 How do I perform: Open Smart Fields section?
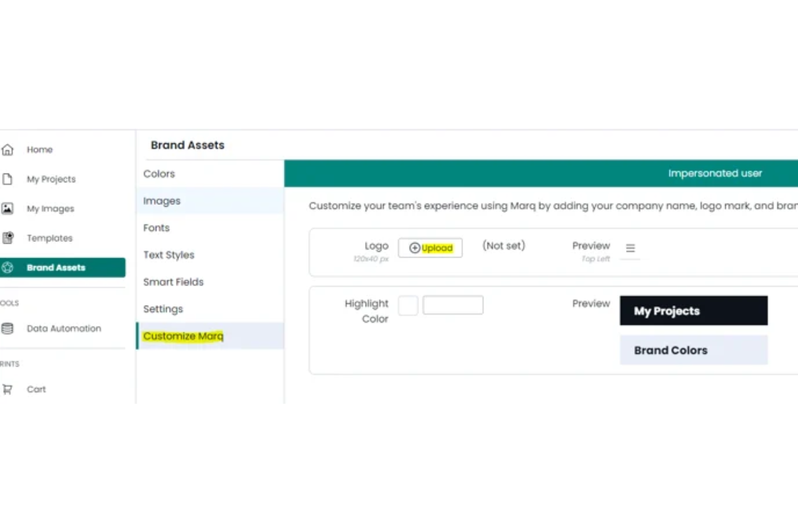coord(210,281)
